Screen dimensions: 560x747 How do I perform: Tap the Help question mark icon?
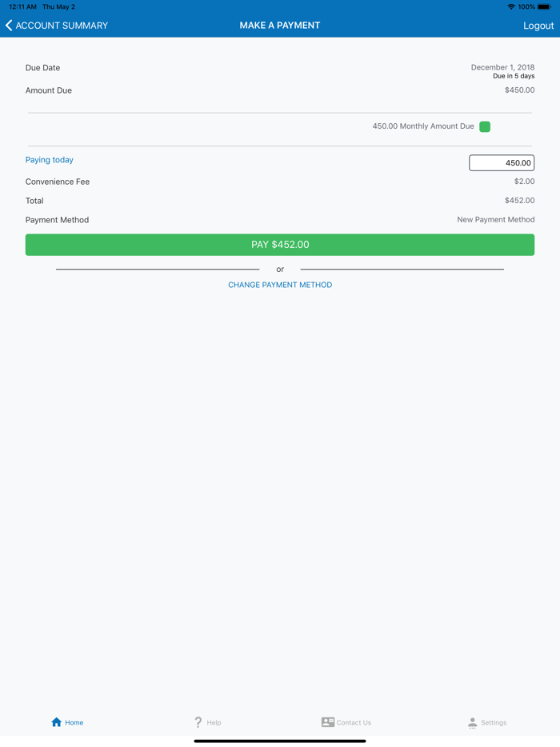[x=197, y=721]
